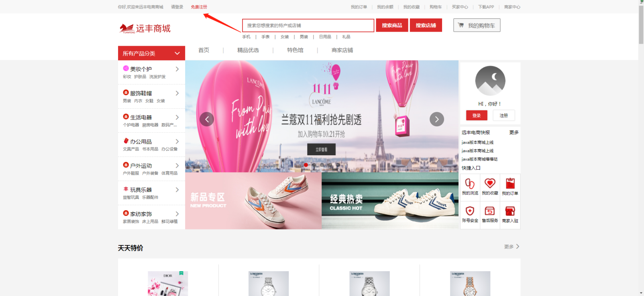Click hot keyword 礼品
Image resolution: width=644 pixels, height=296 pixels.
coord(346,37)
